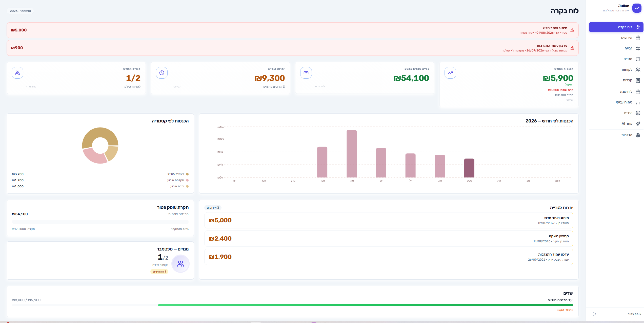Follow the לפירוט link on מנויים החודש card
Viewport: 644px width, 323px height.
pyautogui.click(x=31, y=87)
